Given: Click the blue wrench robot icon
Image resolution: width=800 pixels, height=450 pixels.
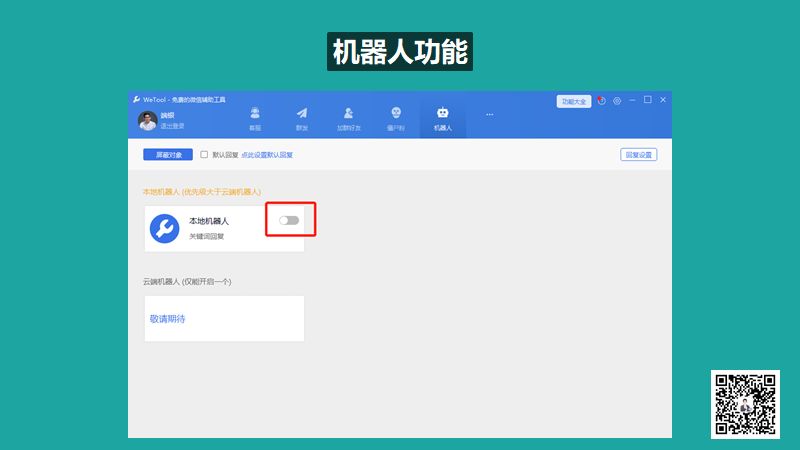Looking at the screenshot, I should 164,228.
